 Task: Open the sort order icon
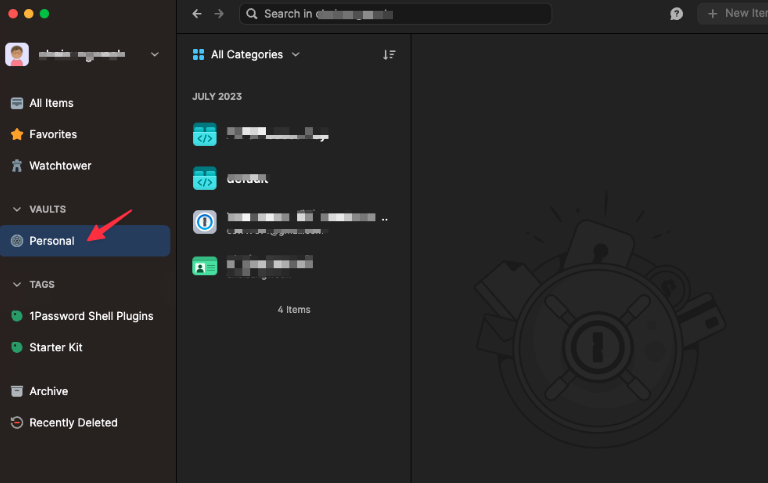389,54
